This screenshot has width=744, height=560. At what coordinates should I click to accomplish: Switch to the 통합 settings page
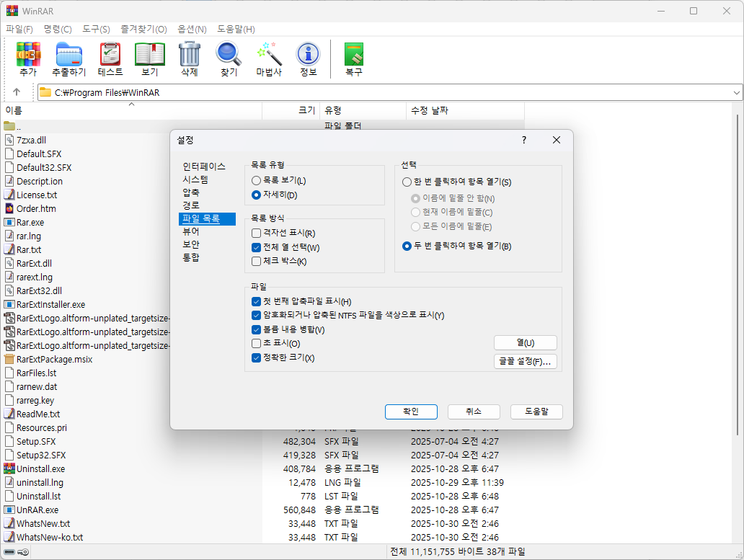(x=191, y=257)
